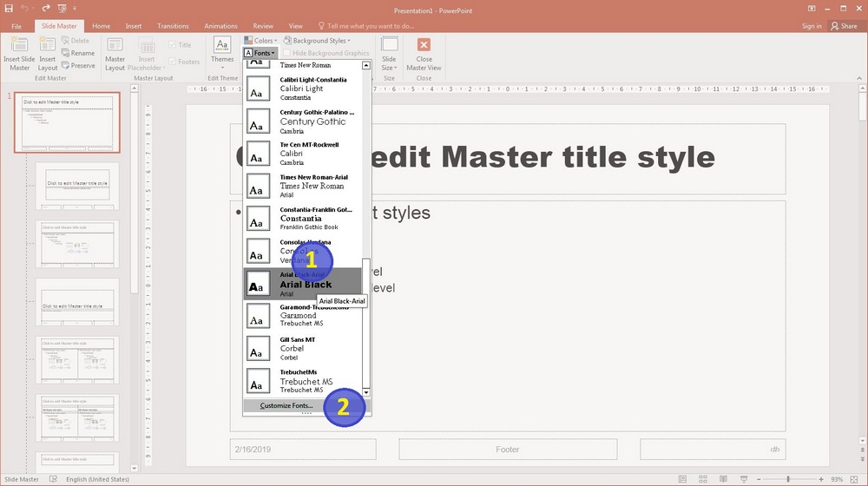This screenshot has width=868, height=486.
Task: Close Master View
Action: [424, 54]
